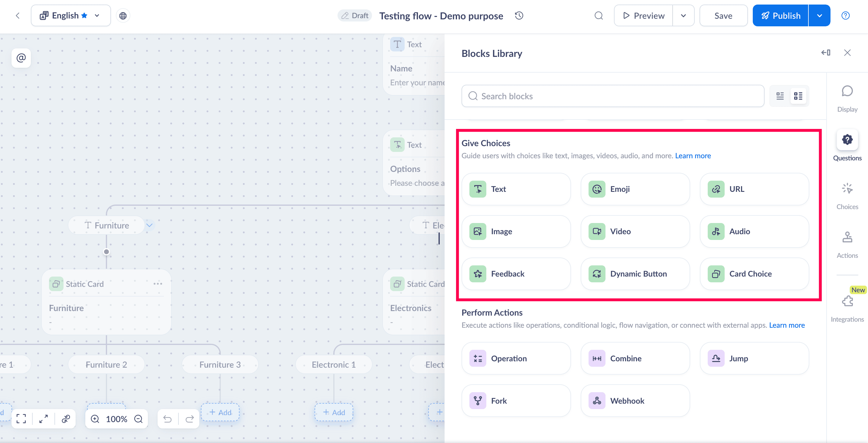The height and width of the screenshot is (443, 868).
Task: Open the Publish options dropdown arrow
Action: click(x=820, y=15)
